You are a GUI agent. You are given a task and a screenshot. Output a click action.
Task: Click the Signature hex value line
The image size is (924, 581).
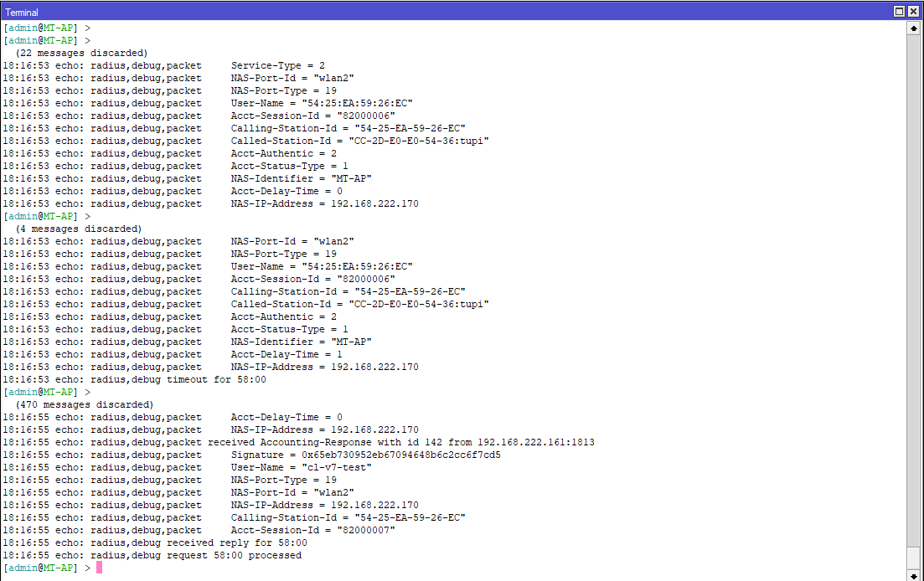(x=251, y=455)
